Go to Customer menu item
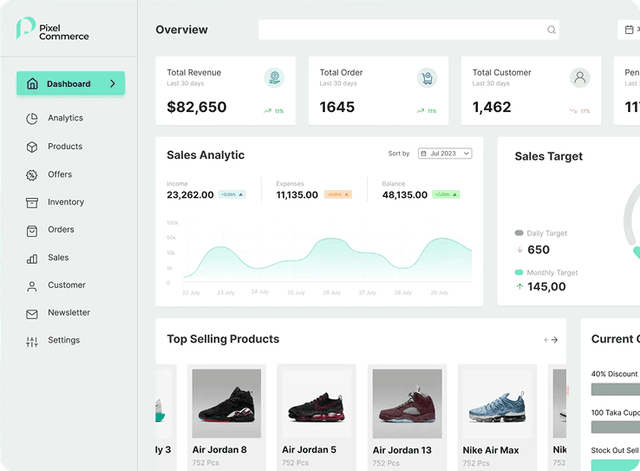This screenshot has height=471, width=640. 66,285
